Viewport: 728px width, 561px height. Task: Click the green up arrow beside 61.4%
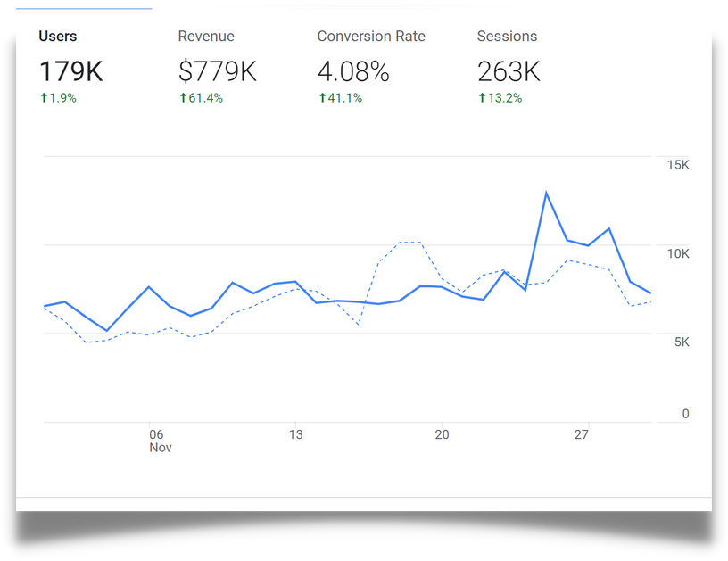(183, 98)
